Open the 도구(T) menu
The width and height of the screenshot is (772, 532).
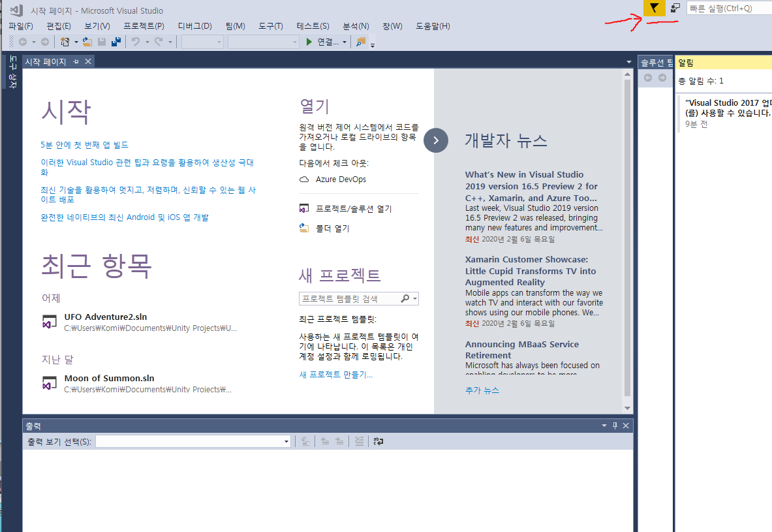click(x=271, y=26)
